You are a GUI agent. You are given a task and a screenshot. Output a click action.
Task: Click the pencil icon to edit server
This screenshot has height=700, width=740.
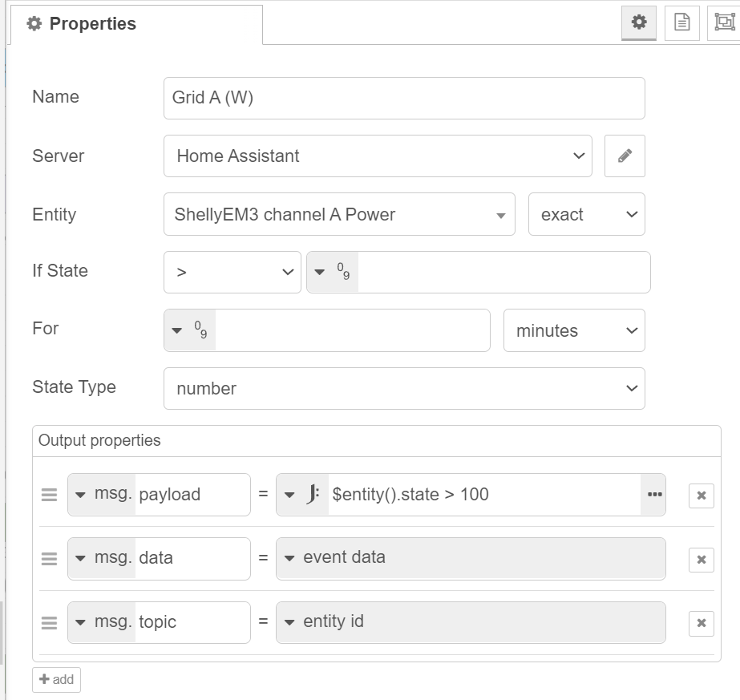(x=625, y=156)
